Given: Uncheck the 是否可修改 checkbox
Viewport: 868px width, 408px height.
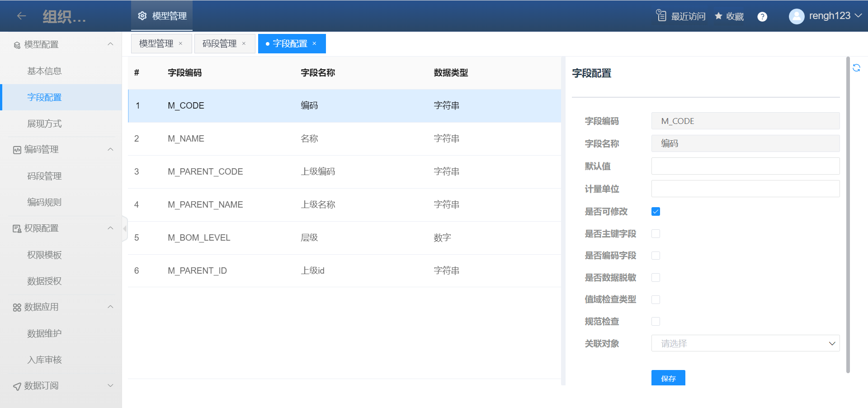Looking at the screenshot, I should [656, 212].
